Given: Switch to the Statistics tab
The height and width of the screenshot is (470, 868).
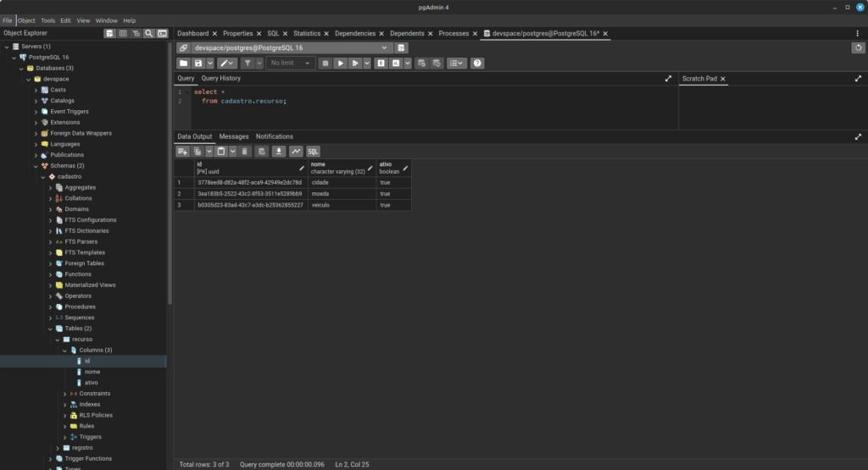Looking at the screenshot, I should point(307,34).
